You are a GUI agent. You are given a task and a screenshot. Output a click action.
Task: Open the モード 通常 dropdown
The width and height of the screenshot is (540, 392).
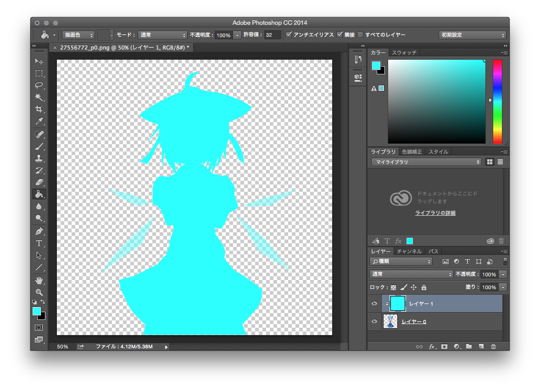coord(162,35)
